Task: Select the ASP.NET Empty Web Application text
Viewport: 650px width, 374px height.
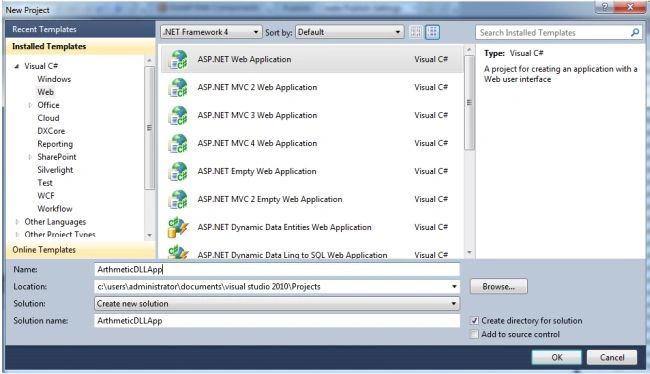Action: pos(257,171)
